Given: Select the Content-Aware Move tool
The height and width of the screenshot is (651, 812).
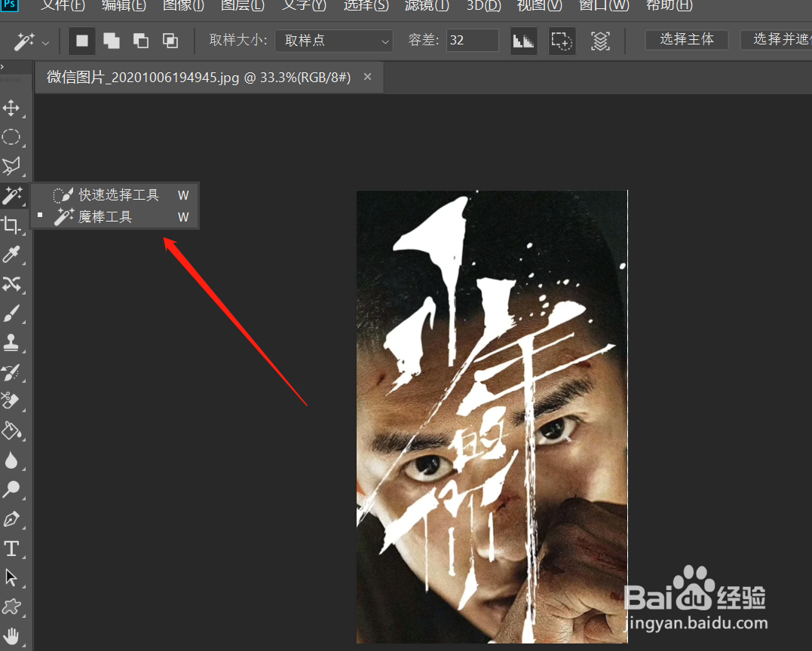Looking at the screenshot, I should (x=11, y=283).
